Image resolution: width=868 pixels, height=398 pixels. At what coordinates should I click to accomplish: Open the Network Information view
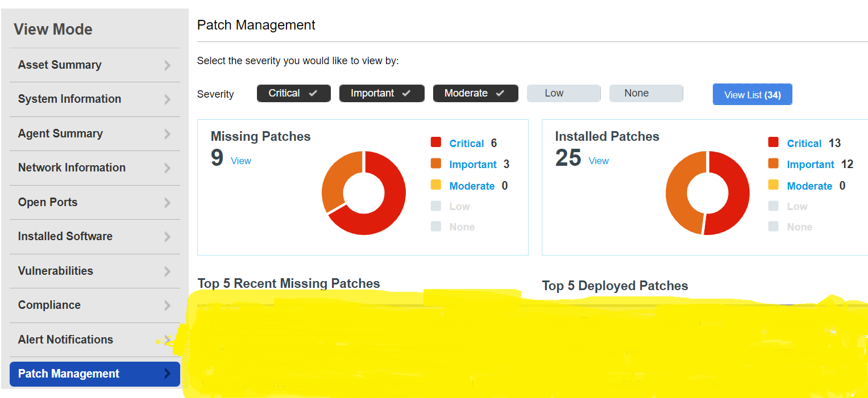click(x=95, y=168)
